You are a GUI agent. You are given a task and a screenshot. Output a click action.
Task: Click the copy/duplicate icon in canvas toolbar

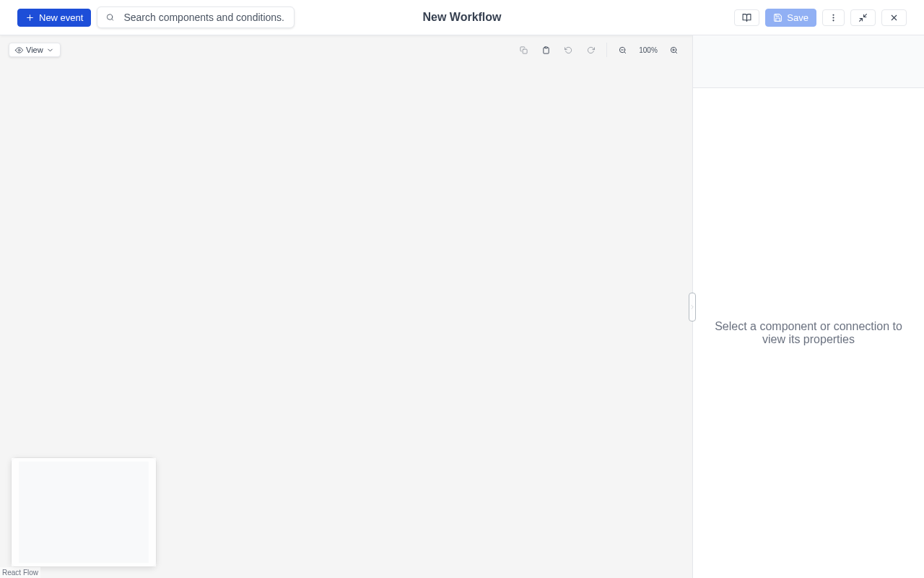[524, 50]
